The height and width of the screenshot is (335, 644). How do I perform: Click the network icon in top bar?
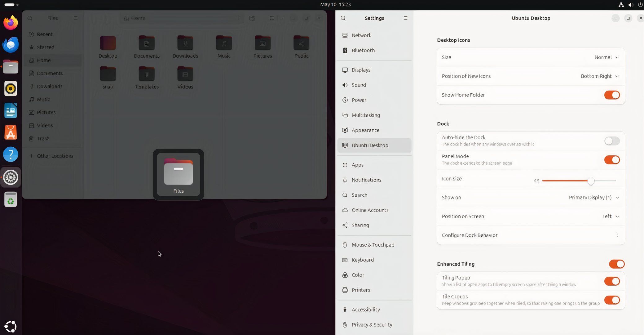tap(621, 5)
